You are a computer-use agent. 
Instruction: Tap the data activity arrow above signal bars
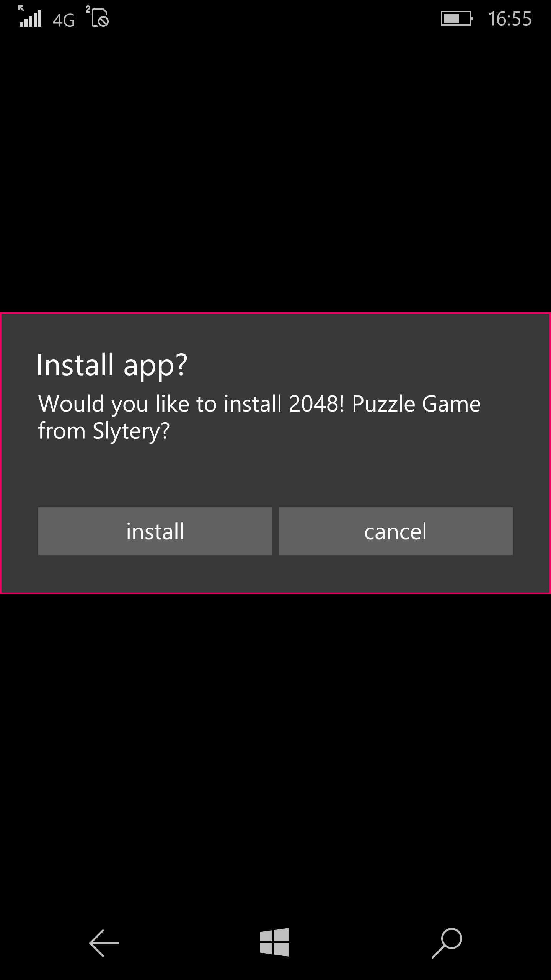pyautogui.click(x=21, y=8)
